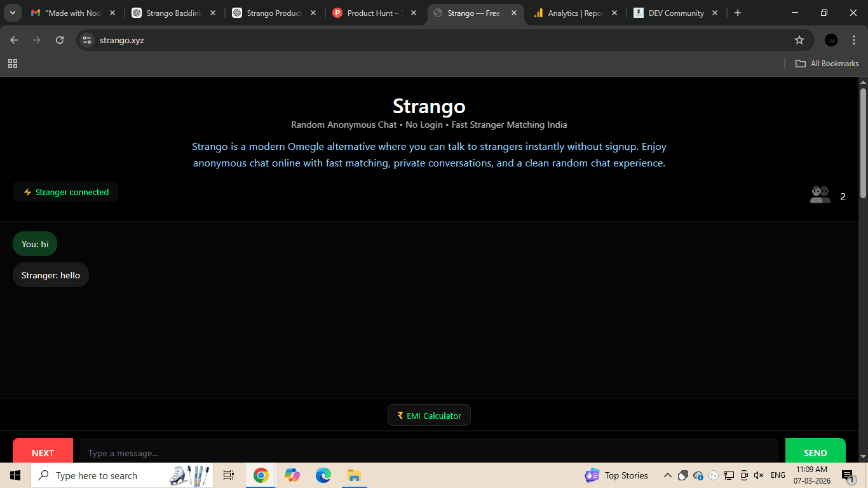Expand All Bookmarks

(827, 63)
